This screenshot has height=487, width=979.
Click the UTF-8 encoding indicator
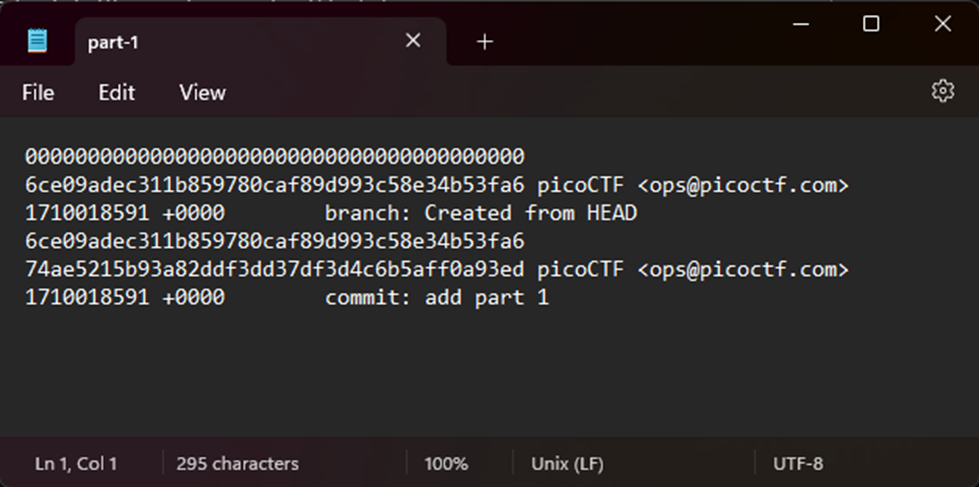[x=797, y=463]
